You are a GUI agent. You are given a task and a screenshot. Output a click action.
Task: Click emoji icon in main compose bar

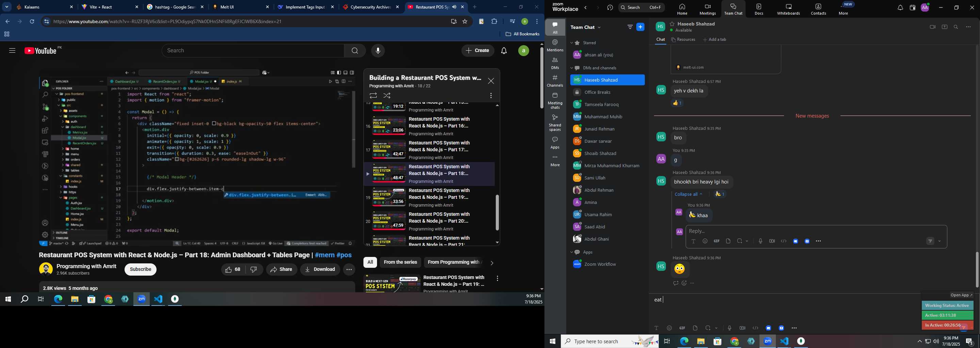[669, 328]
